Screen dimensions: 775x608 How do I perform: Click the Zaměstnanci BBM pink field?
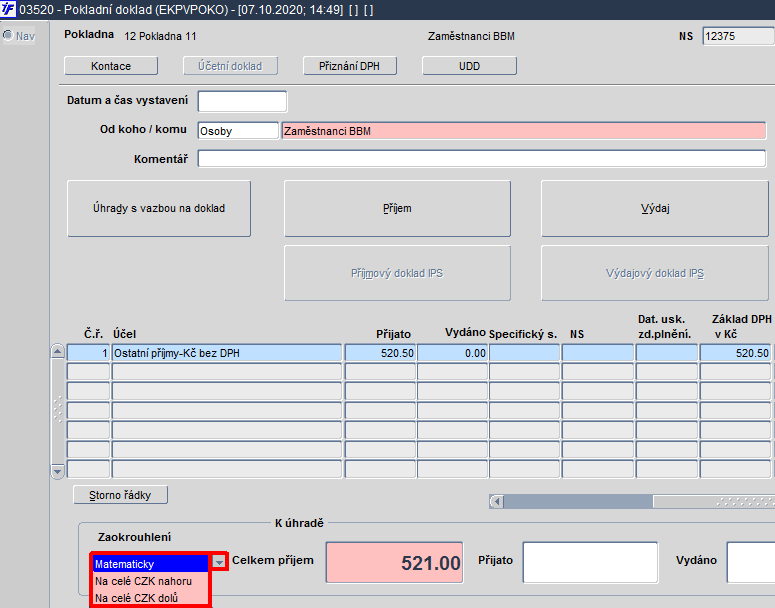pyautogui.click(x=523, y=131)
